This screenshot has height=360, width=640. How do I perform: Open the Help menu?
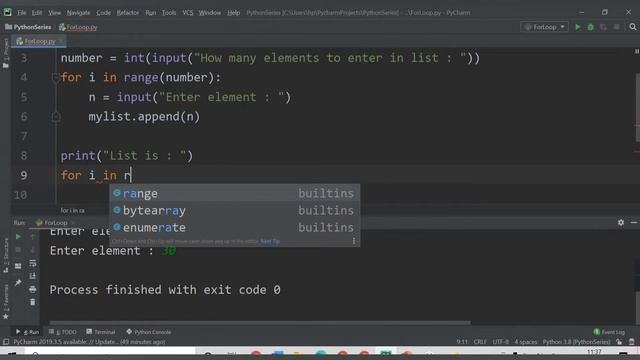[233, 13]
